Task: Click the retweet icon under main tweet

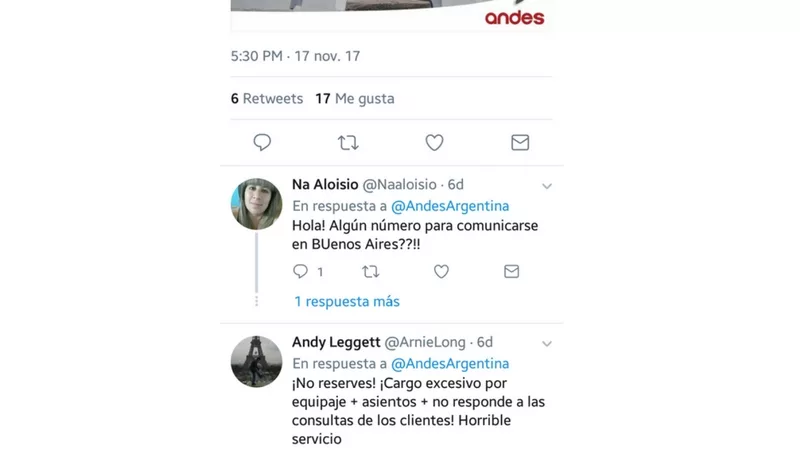Action: (x=348, y=142)
